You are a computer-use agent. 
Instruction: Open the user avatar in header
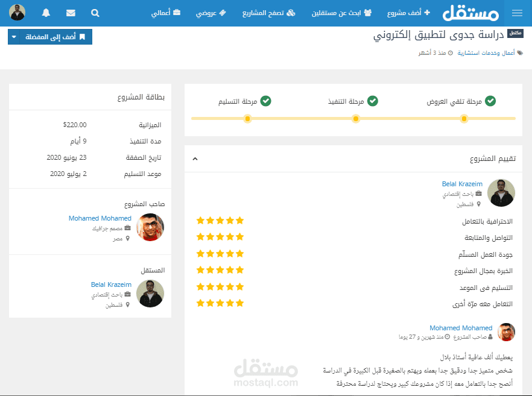[x=17, y=13]
